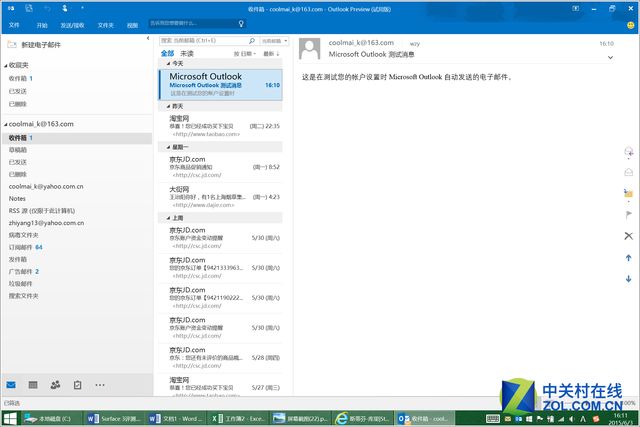This screenshot has width=640, height=427.
Task: Collapse the 星期一 (Monday) message group
Action: click(168, 147)
